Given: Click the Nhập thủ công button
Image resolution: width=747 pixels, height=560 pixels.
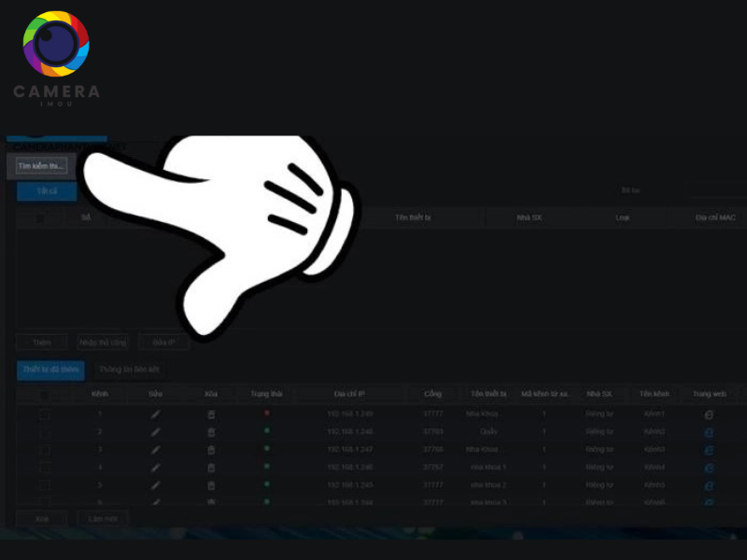Looking at the screenshot, I should coord(103,343).
